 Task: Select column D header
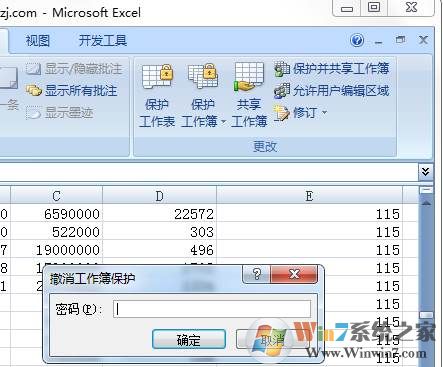160,196
